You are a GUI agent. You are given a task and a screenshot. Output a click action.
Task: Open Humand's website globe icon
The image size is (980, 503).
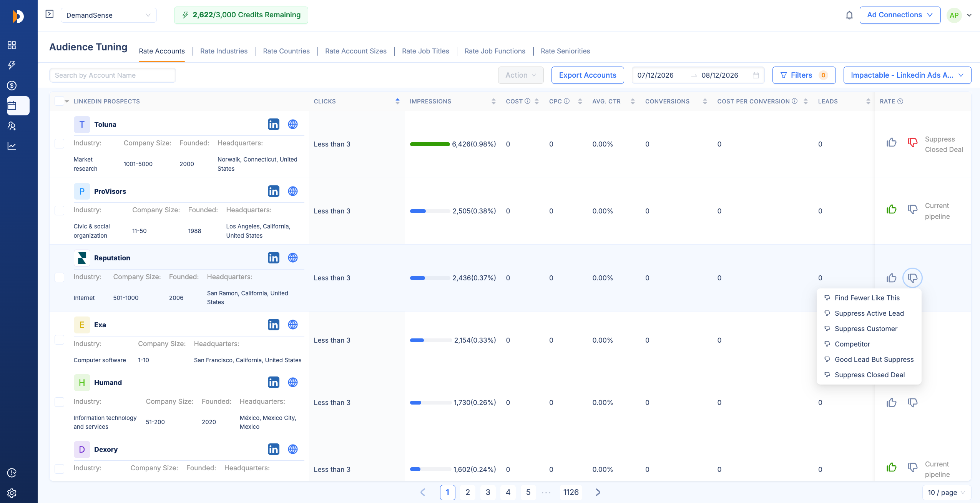(x=293, y=382)
